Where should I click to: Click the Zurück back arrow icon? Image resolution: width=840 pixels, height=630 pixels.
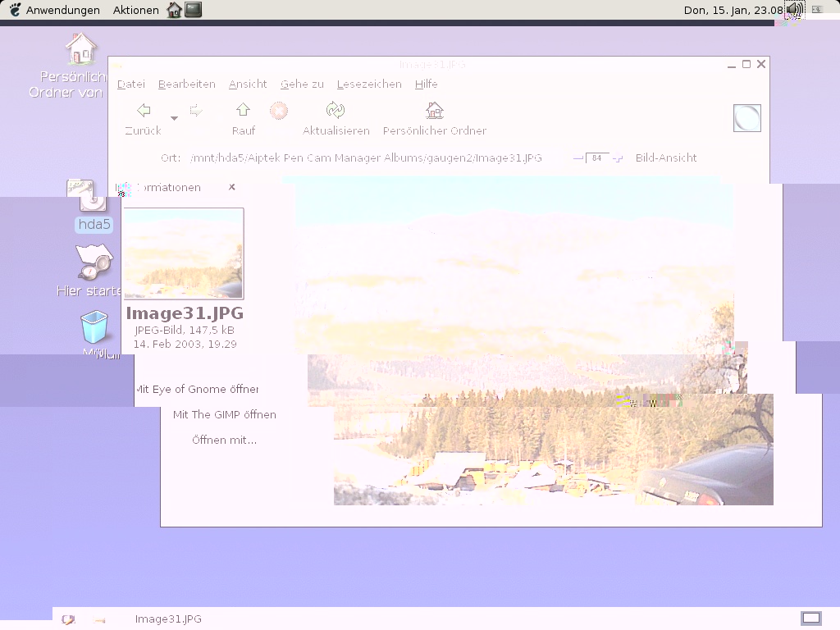coord(144,111)
